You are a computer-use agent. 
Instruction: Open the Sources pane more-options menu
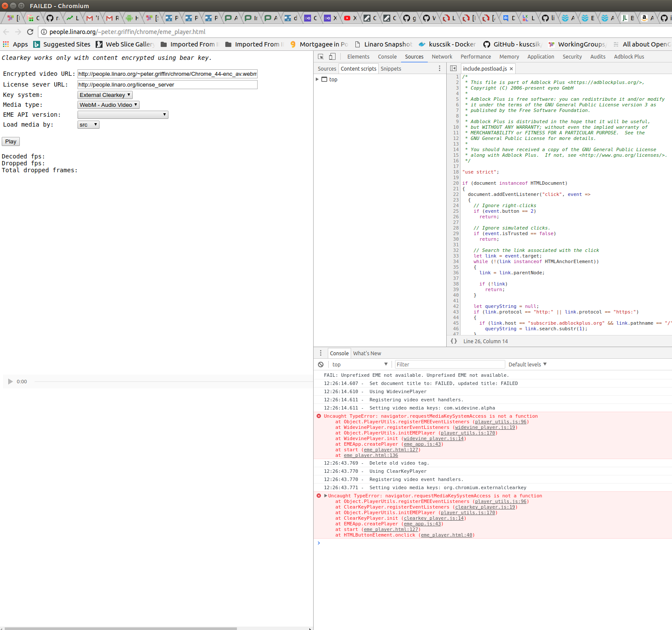click(x=439, y=68)
